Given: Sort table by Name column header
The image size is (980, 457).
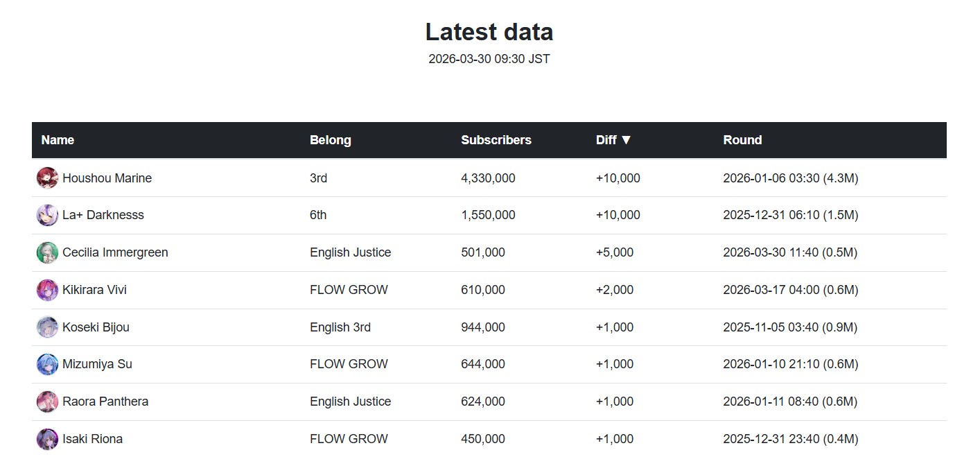Looking at the screenshot, I should point(58,140).
